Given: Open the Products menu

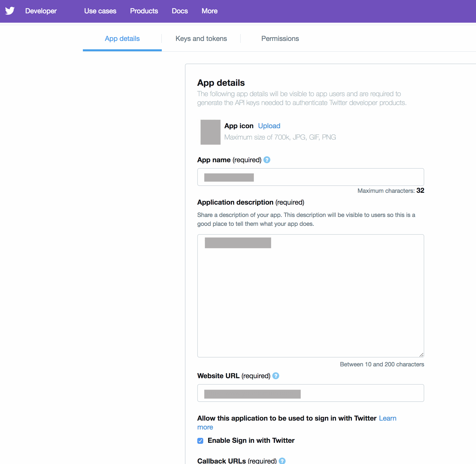Looking at the screenshot, I should [x=144, y=11].
